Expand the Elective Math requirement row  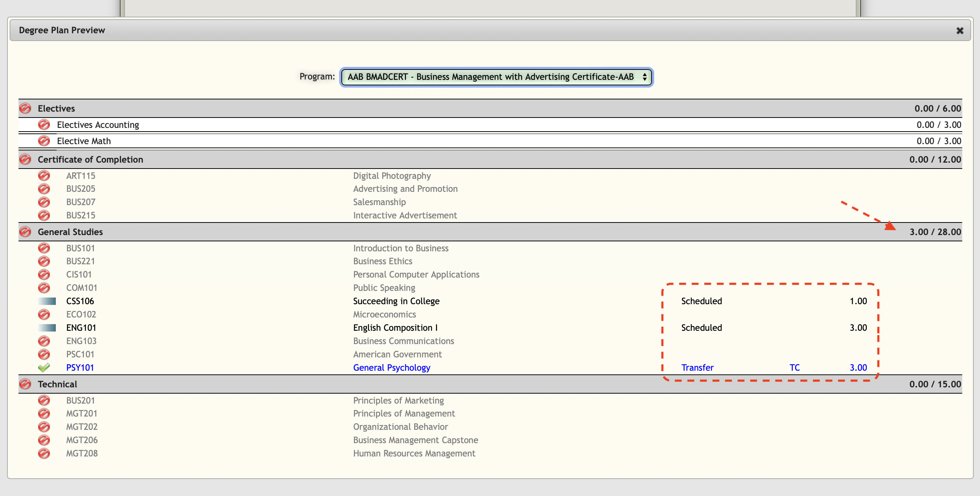tap(84, 141)
